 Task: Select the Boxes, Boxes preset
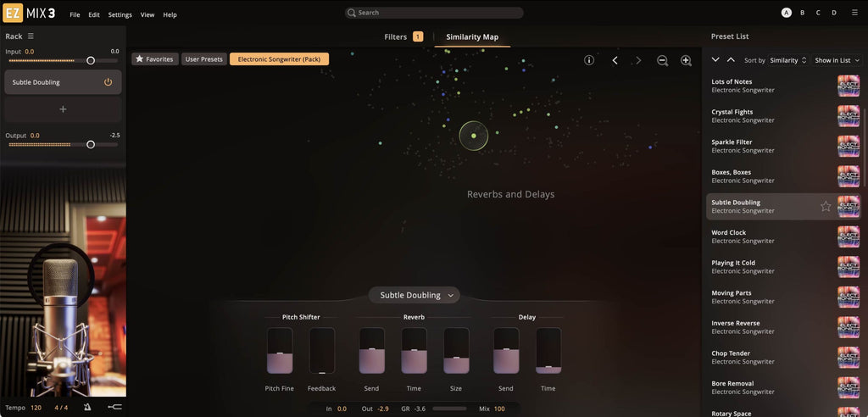784,176
